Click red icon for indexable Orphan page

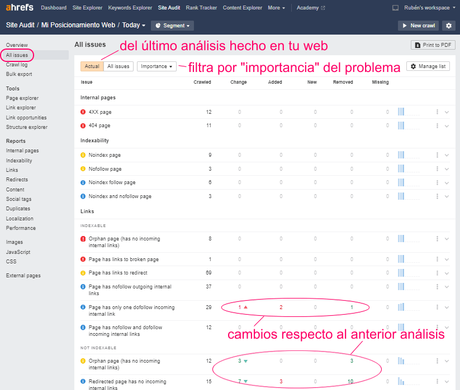click(83, 239)
